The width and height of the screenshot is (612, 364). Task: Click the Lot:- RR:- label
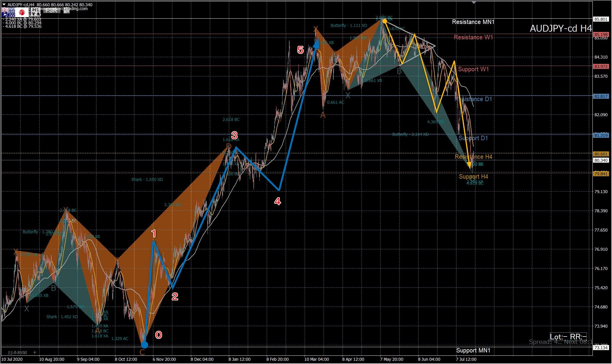click(x=568, y=337)
